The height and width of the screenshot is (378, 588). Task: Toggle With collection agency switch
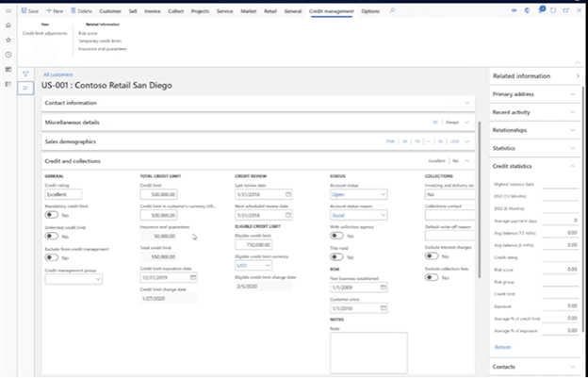336,236
